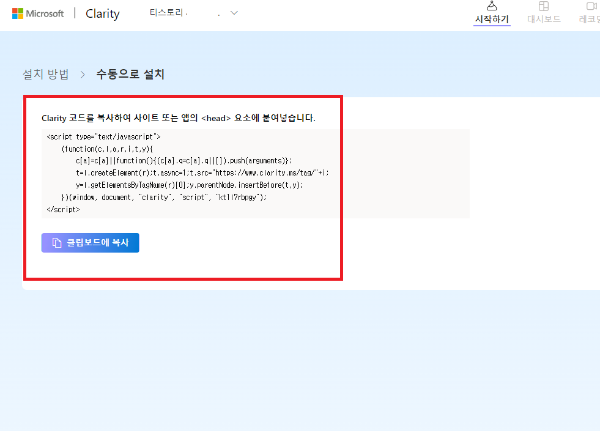Switch to the 대시보드 tab
The height and width of the screenshot is (431, 600).
(x=544, y=13)
